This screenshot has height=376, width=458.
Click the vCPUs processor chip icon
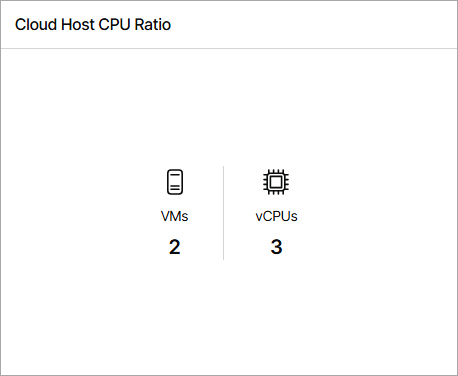276,182
